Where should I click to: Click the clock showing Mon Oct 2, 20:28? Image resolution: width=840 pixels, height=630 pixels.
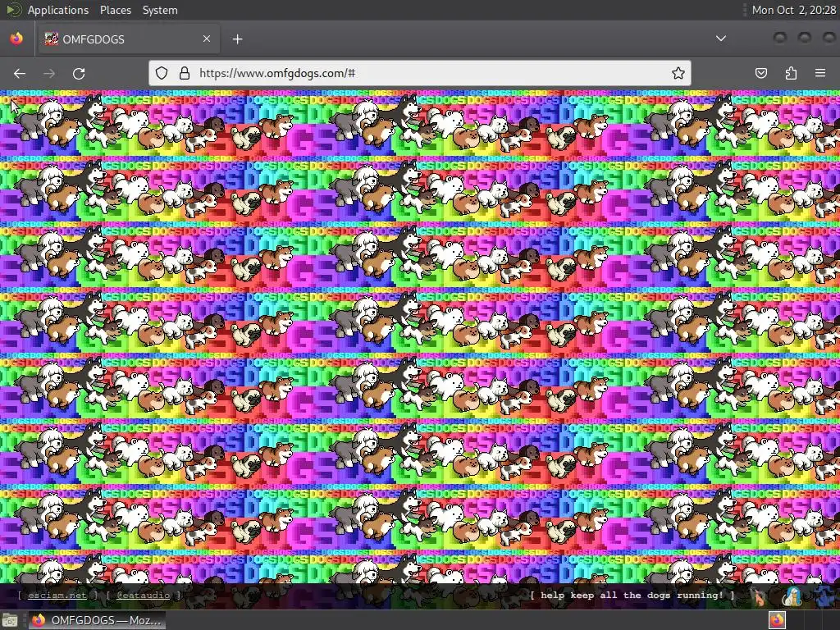point(793,10)
